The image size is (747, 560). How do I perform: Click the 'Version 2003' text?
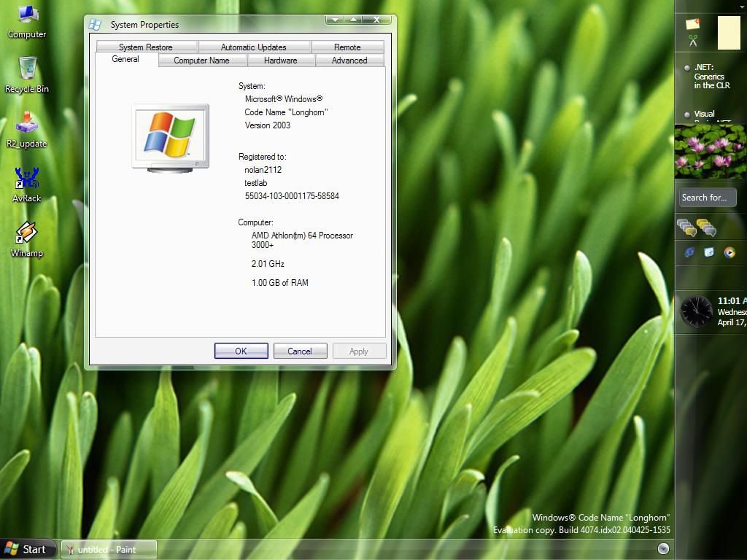tap(267, 125)
